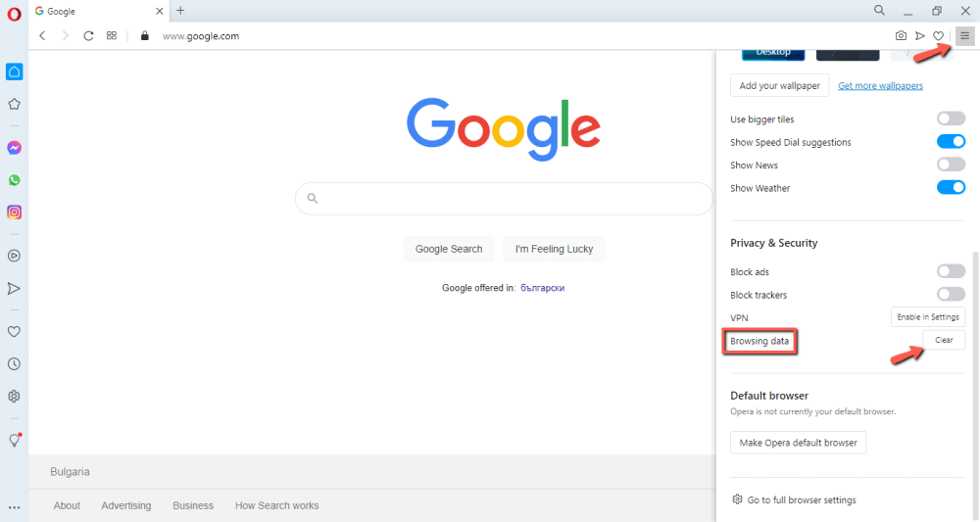Screen dimensions: 980x522
Task: Open WhatsApp from the sidebar
Action: point(15,180)
